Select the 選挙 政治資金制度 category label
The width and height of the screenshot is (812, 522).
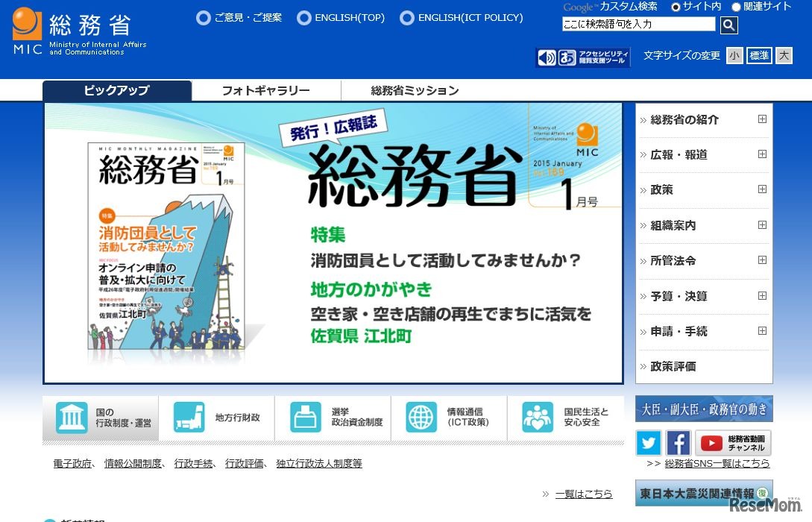[x=357, y=417]
